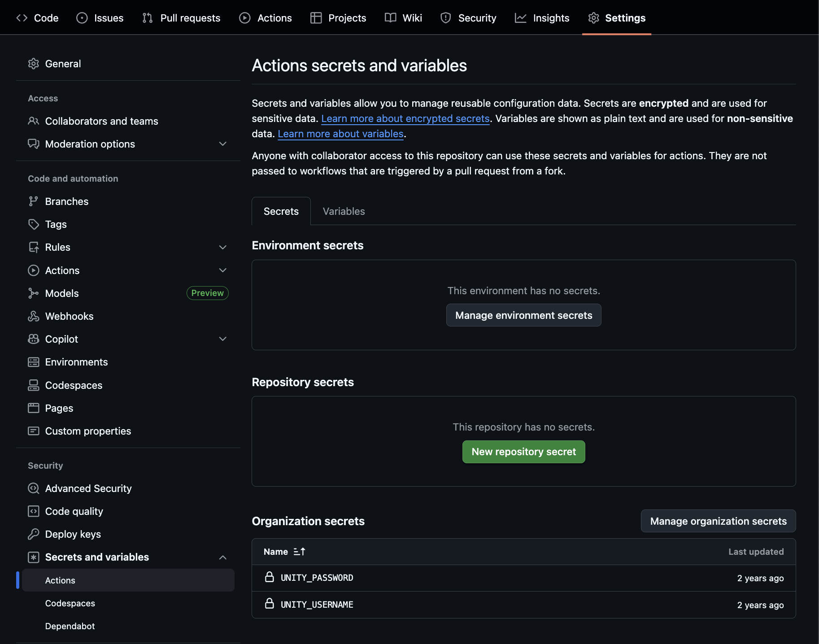Click Manage organization secrets
Viewport: 819px width, 644px height.
tap(718, 521)
